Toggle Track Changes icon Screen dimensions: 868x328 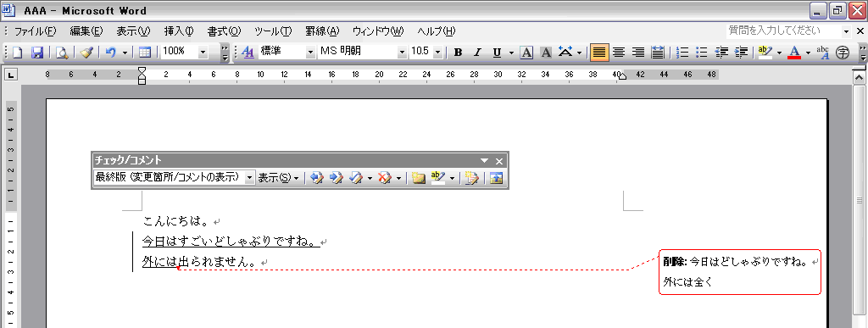tap(471, 177)
